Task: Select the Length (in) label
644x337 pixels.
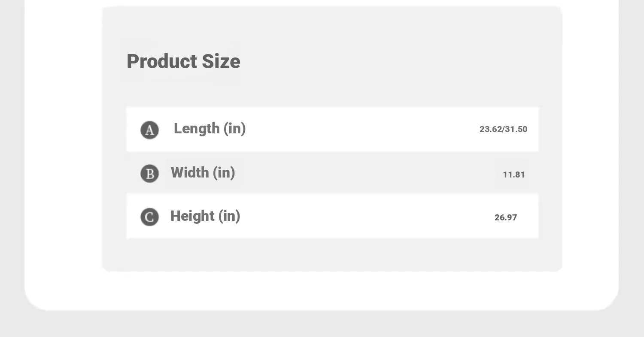Action: tap(210, 129)
